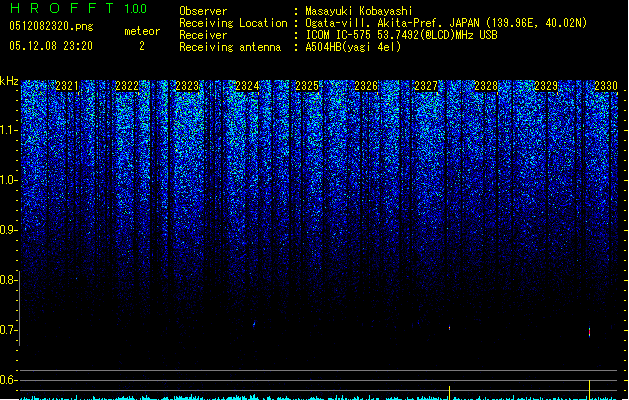This screenshot has width=629, height=400.
Task: Click the red meteor echo near 2330
Action: tap(589, 332)
